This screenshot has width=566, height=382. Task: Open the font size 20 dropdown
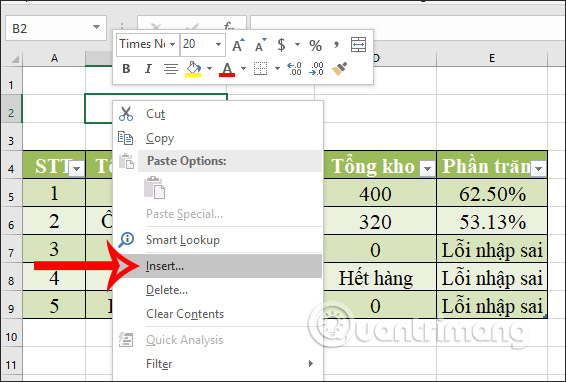218,44
